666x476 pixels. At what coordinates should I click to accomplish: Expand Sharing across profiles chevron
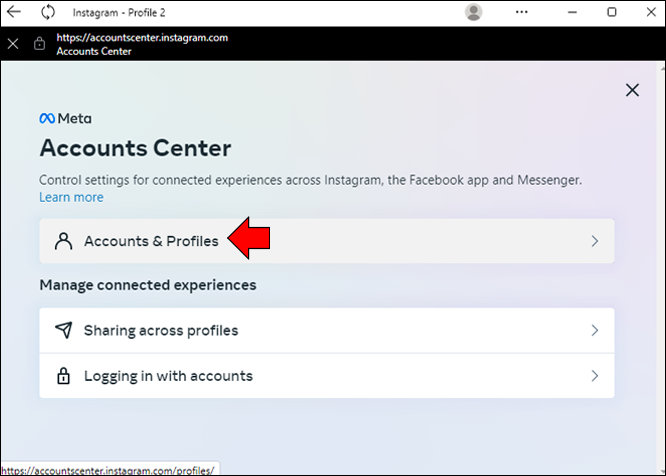pos(594,330)
